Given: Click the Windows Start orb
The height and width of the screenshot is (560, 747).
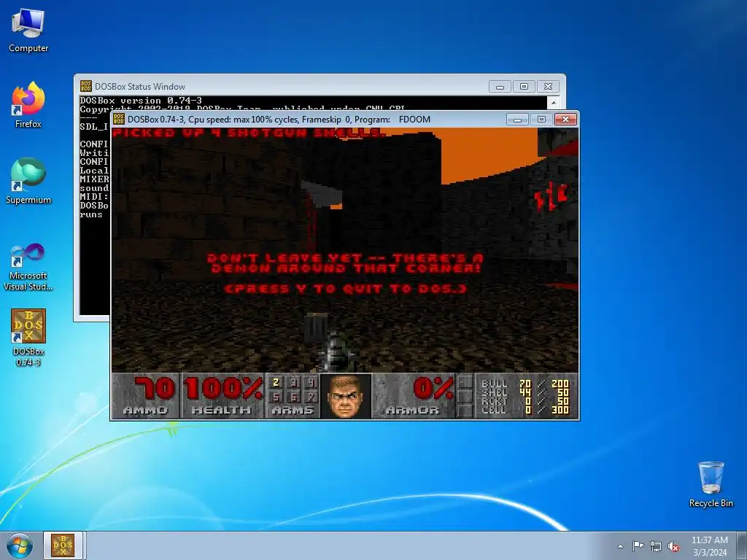Looking at the screenshot, I should pos(20,545).
